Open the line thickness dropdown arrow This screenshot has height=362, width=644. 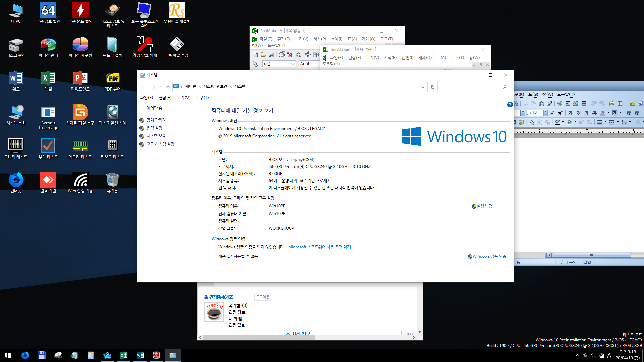605,122
